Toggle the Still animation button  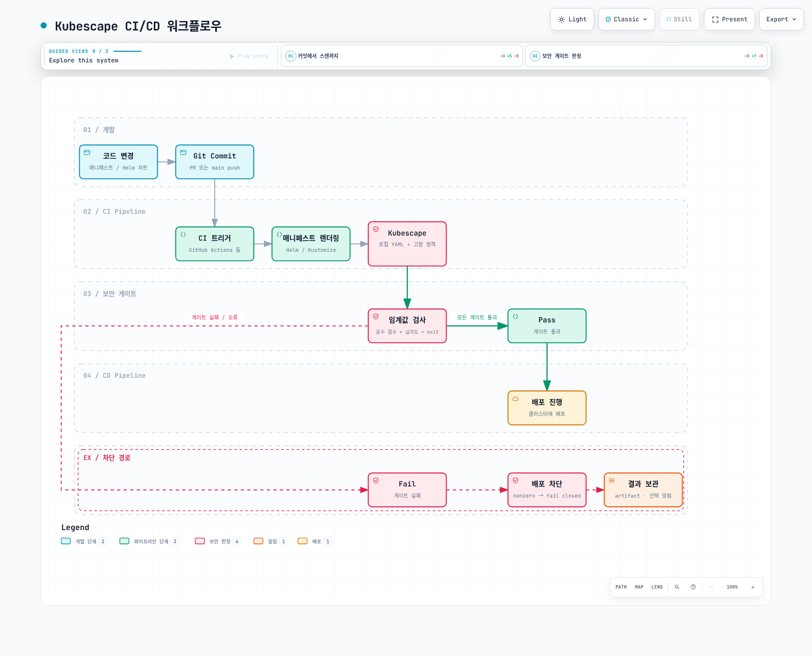(x=680, y=19)
